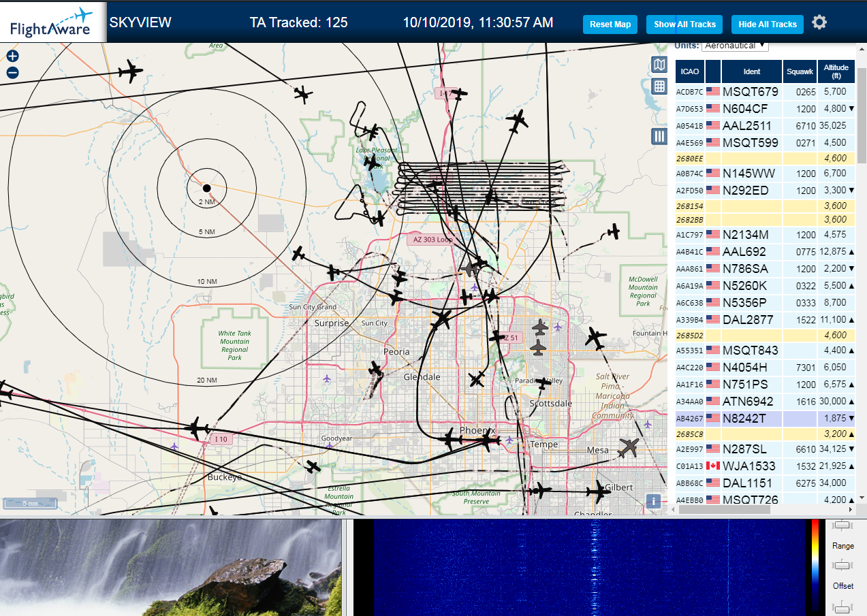Click the US flag in ATN6942 row

[x=712, y=401]
